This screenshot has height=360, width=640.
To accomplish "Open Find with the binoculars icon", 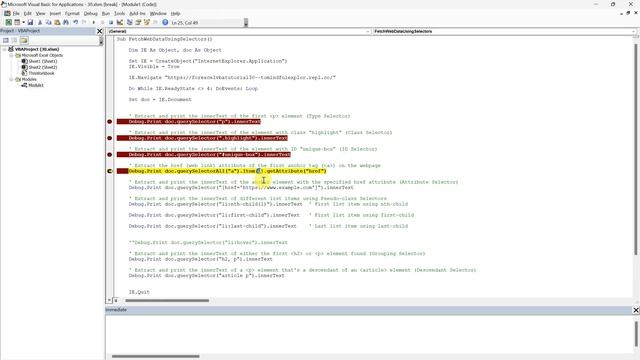I will pos(66,22).
